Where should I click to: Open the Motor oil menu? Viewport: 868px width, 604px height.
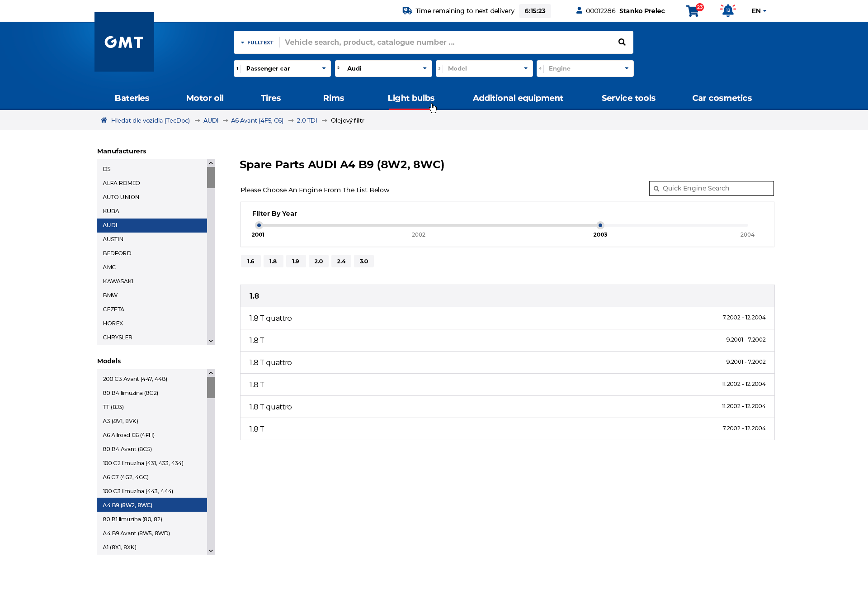(205, 98)
